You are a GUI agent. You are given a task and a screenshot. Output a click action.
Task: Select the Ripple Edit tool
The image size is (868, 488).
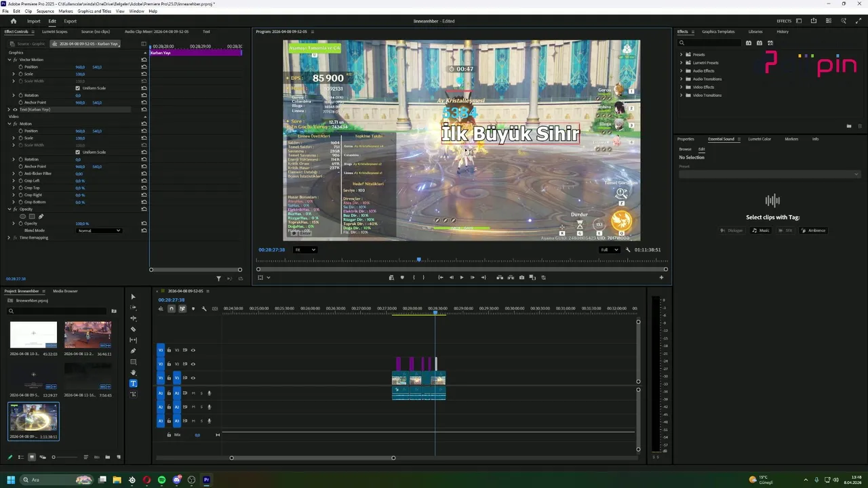133,319
